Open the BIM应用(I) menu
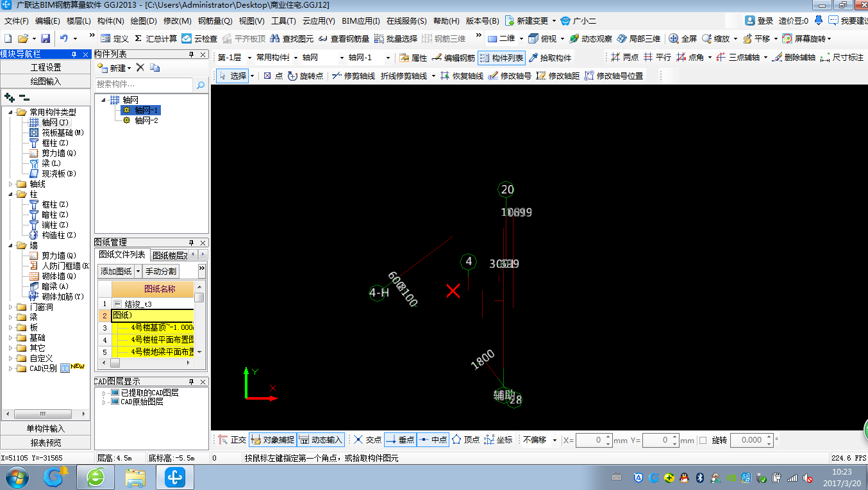868x490 pixels. click(x=360, y=20)
